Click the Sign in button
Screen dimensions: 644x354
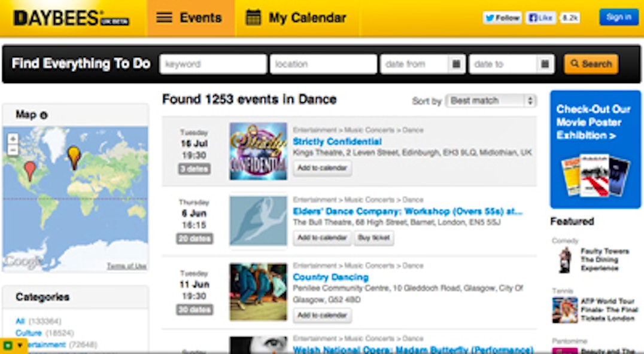pos(618,17)
